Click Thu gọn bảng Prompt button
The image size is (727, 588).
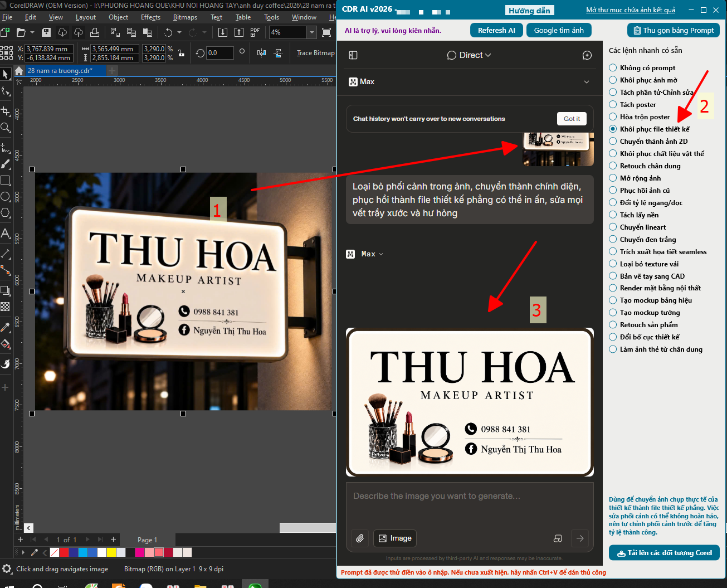click(x=674, y=30)
